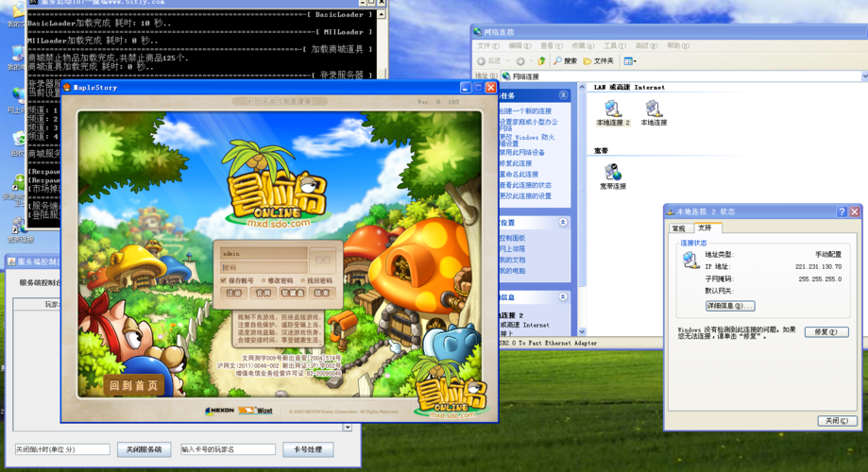Click the shutdown countdown minutes input field
This screenshot has height=472, width=868.
click(x=62, y=449)
